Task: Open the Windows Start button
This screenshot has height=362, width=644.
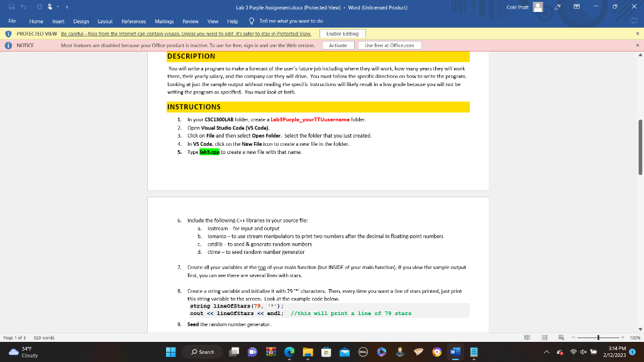Action: 171,352
